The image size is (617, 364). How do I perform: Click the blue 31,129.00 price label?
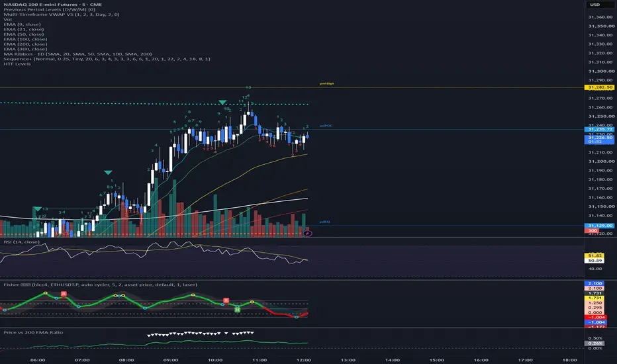599,226
